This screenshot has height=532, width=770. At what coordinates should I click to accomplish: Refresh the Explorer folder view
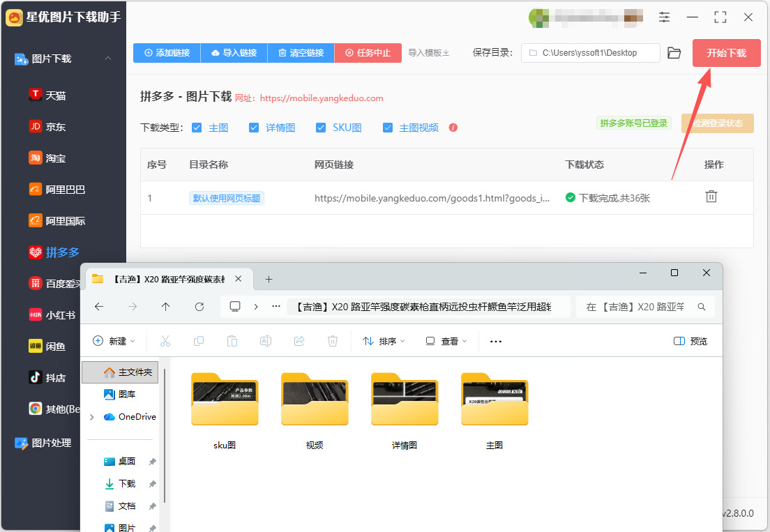coord(199,307)
